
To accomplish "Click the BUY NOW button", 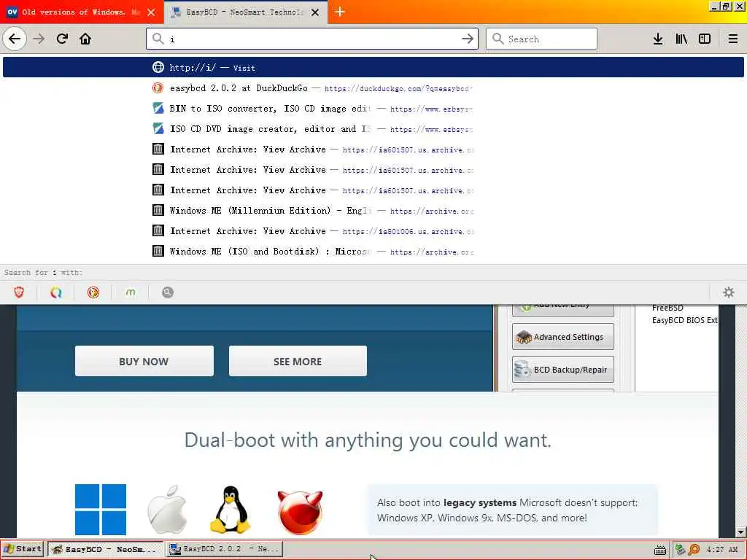I will click(144, 361).
